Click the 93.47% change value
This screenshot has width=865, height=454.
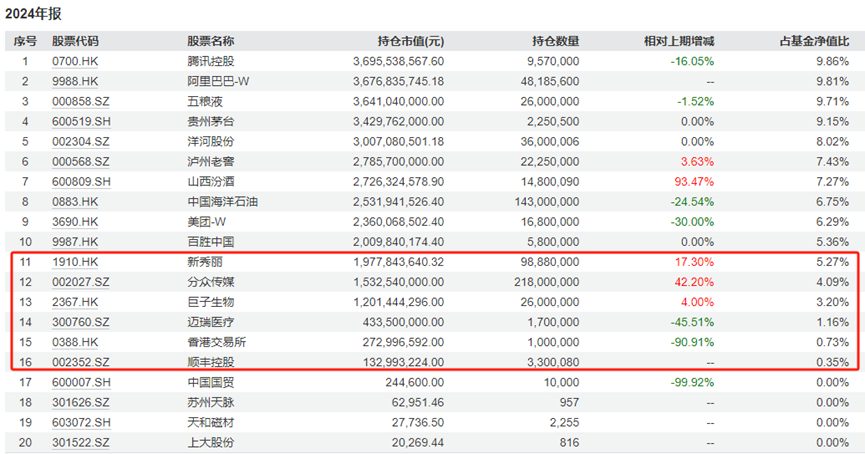694,181
